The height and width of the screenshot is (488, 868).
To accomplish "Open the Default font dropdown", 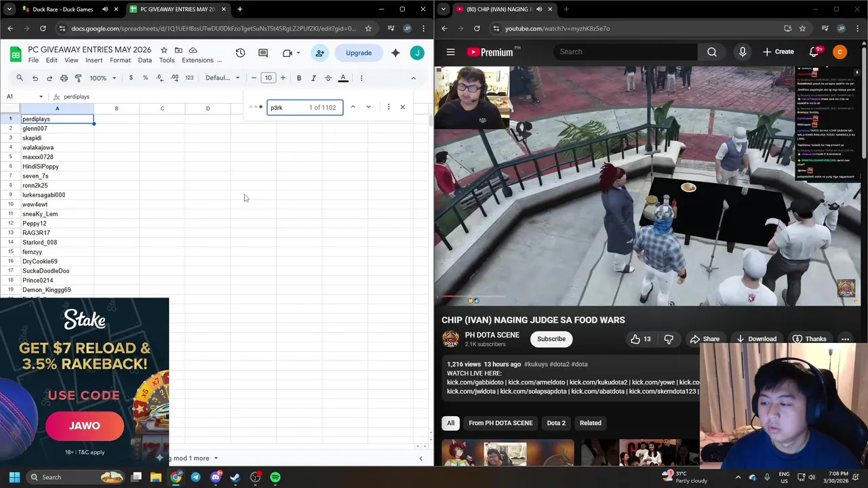I will [x=222, y=78].
